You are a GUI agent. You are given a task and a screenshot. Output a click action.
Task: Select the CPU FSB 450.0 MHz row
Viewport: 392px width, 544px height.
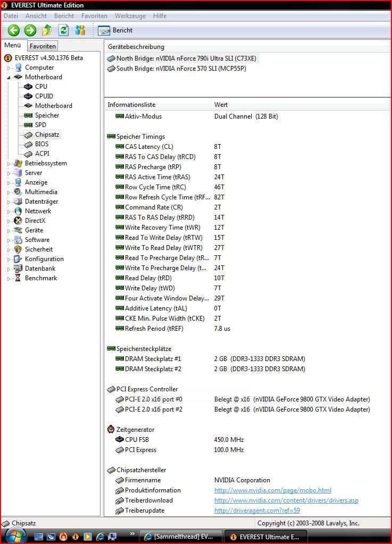tap(180, 440)
